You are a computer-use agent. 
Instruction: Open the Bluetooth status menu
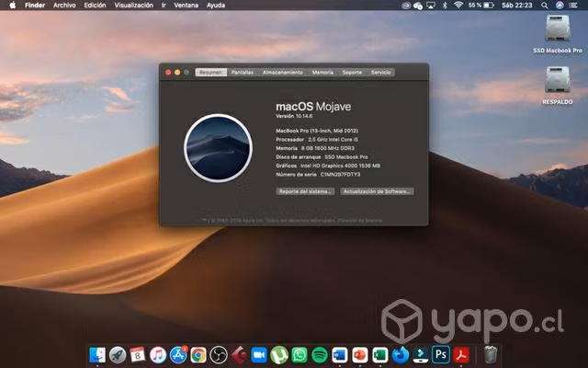(x=445, y=6)
